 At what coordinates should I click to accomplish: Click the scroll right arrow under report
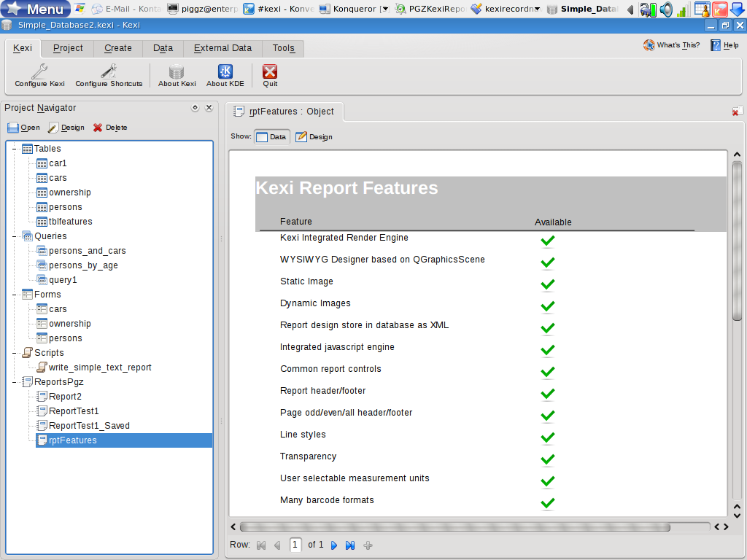726,527
